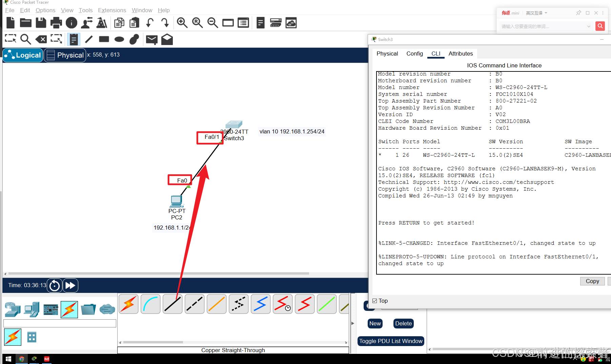Image resolution: width=611 pixels, height=364 pixels.
Task: Select Connections device category
Action: tap(69, 309)
